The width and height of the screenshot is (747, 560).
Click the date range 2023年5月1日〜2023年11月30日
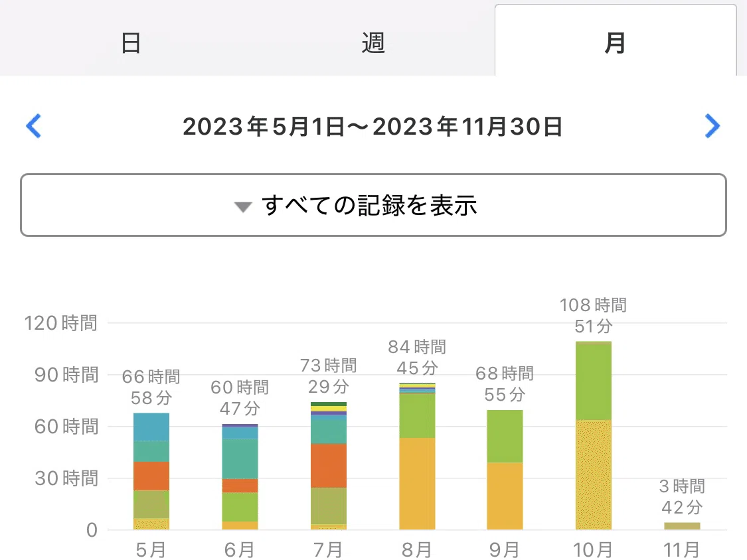[373, 127]
